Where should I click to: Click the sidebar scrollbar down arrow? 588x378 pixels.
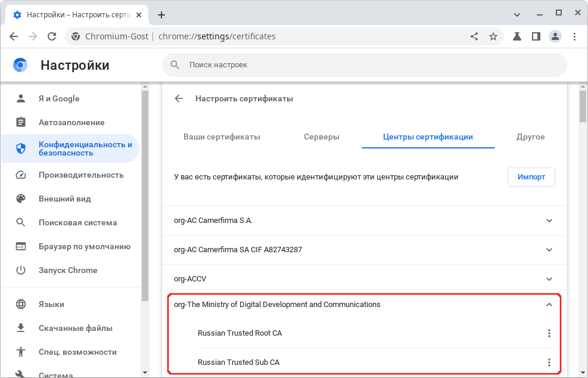point(145,373)
